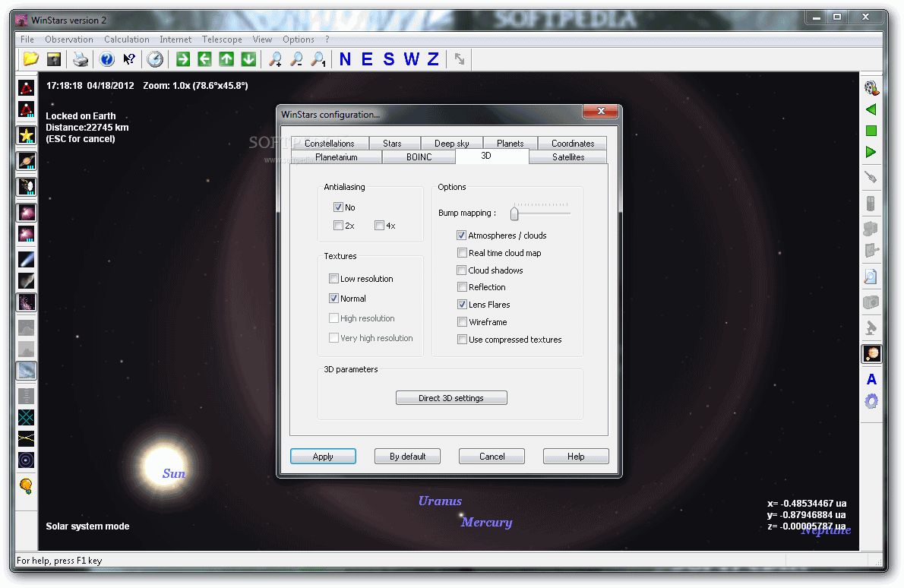Disable Lens Flares checkbox
The image size is (904, 588).
pos(462,305)
